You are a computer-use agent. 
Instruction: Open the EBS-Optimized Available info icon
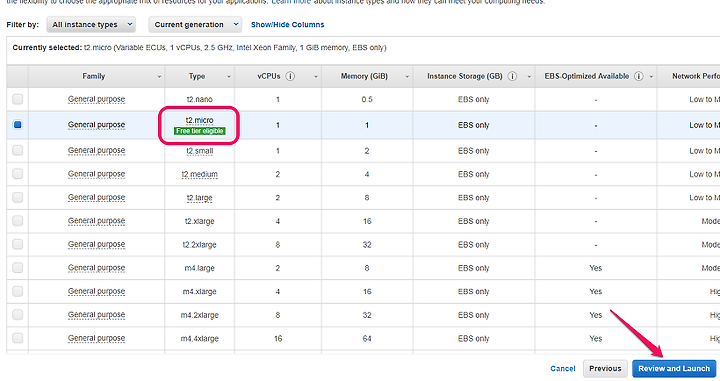(x=639, y=76)
